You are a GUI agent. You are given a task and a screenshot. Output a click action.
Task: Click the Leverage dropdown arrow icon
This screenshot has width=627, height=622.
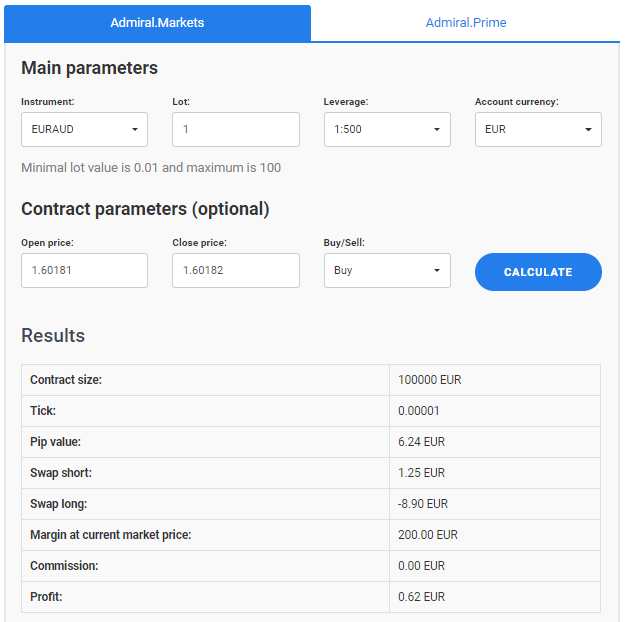[437, 129]
